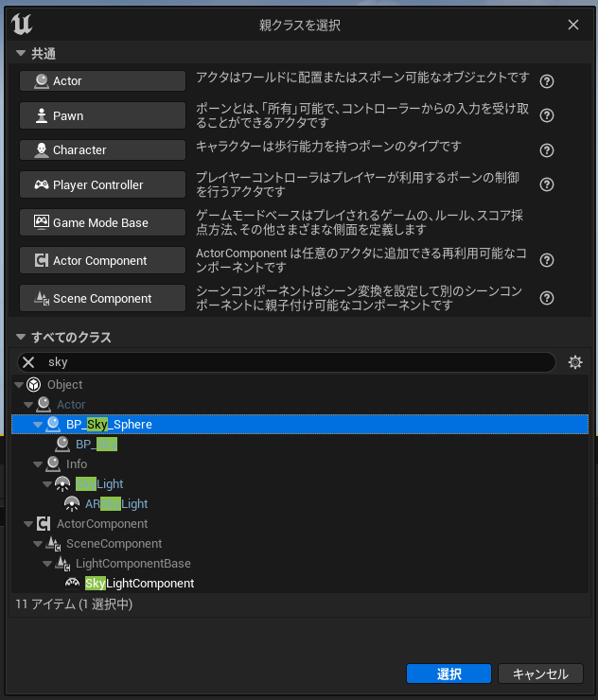This screenshot has width=598, height=700.
Task: Select SkyLightComponent class in tree
Action: point(139,583)
